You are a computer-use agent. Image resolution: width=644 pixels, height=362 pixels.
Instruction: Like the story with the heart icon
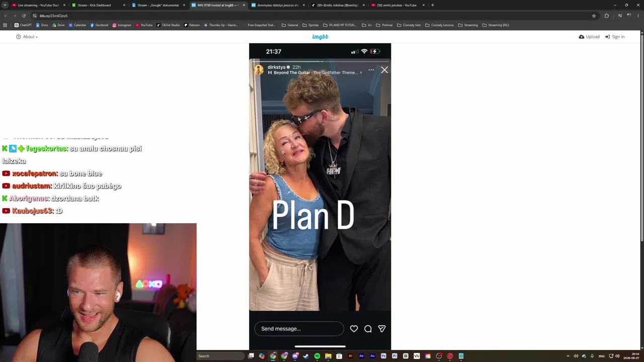(354, 329)
